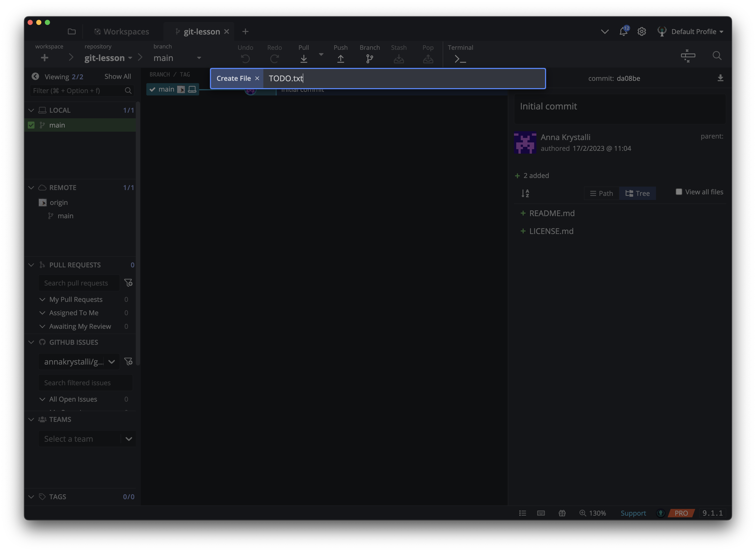
Task: Click Anna Krystalli's avatar image
Action: coord(525,143)
